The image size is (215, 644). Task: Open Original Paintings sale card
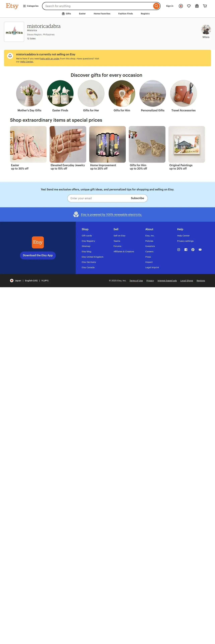187,148
